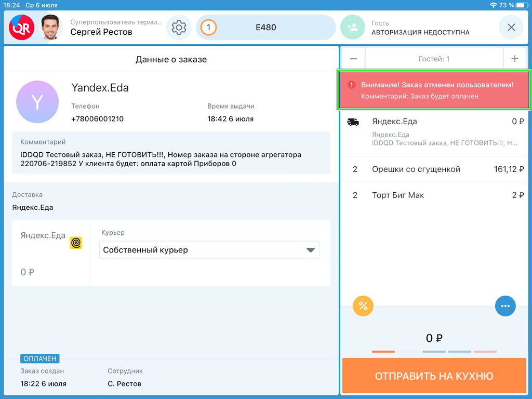Tap the Wi-Fi status icon
This screenshot has width=532, height=399.
(494, 5)
